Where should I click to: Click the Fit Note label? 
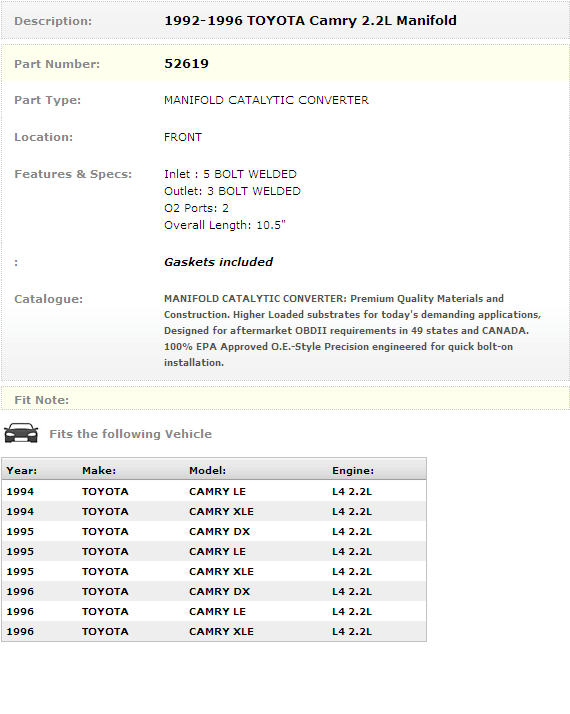pyautogui.click(x=41, y=400)
